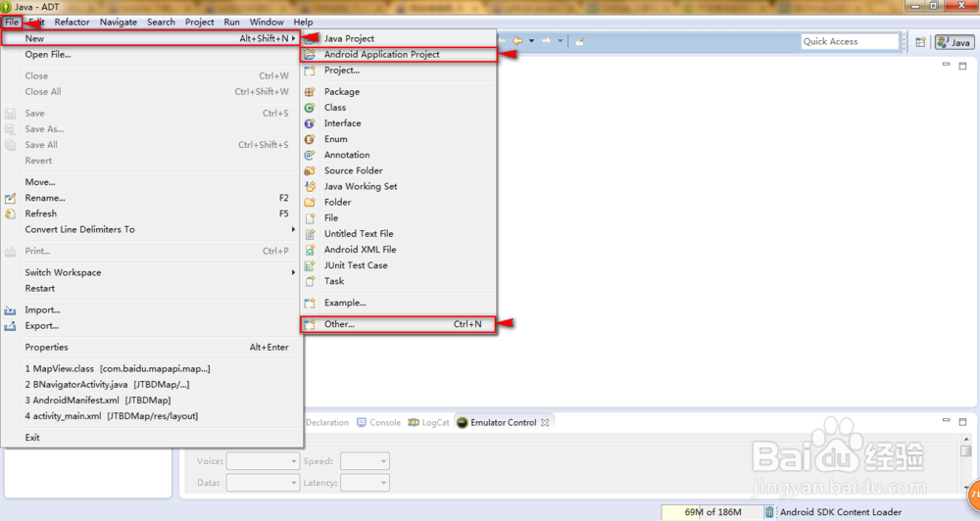Click the Export icon in File menu

point(10,325)
